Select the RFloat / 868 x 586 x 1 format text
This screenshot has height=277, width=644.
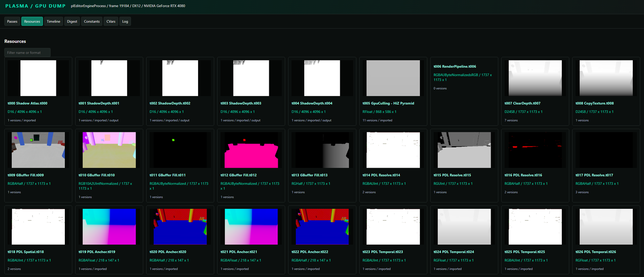[380, 112]
